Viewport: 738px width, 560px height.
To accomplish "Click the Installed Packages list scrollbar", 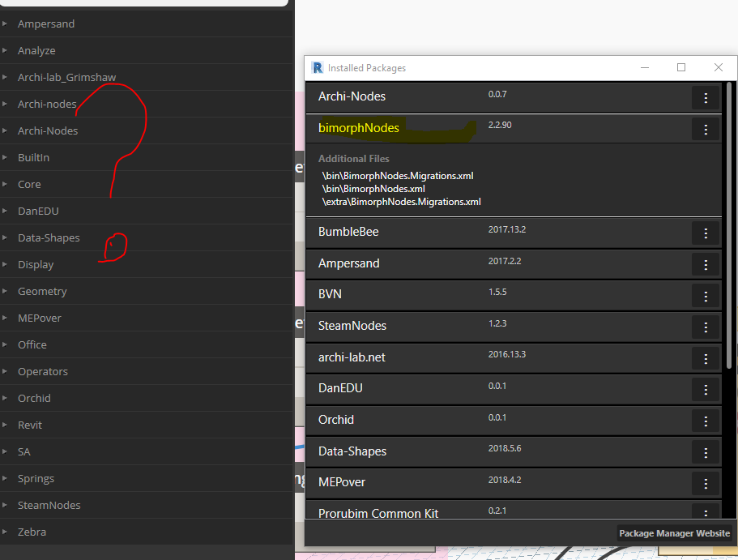I will coord(729,225).
